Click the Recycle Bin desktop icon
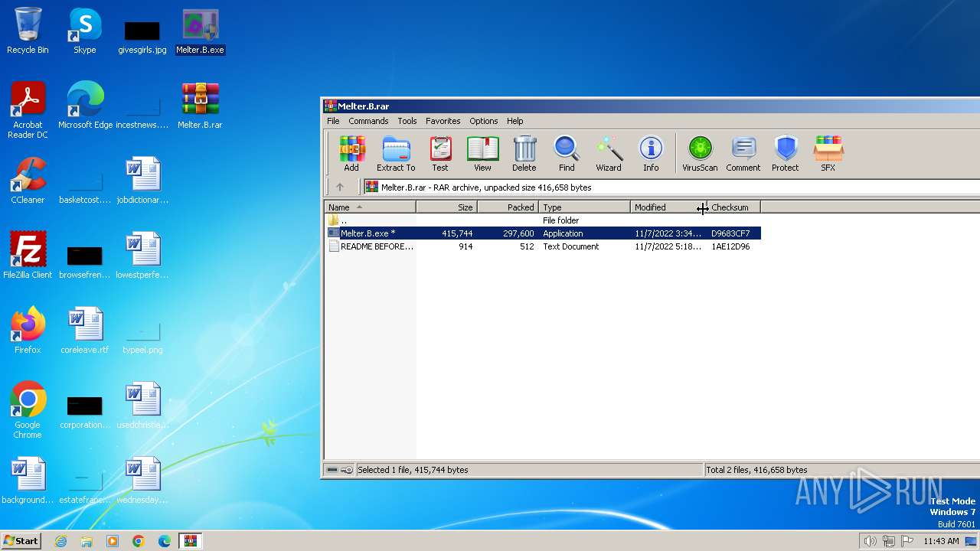Image resolution: width=980 pixels, height=551 pixels. click(x=28, y=31)
